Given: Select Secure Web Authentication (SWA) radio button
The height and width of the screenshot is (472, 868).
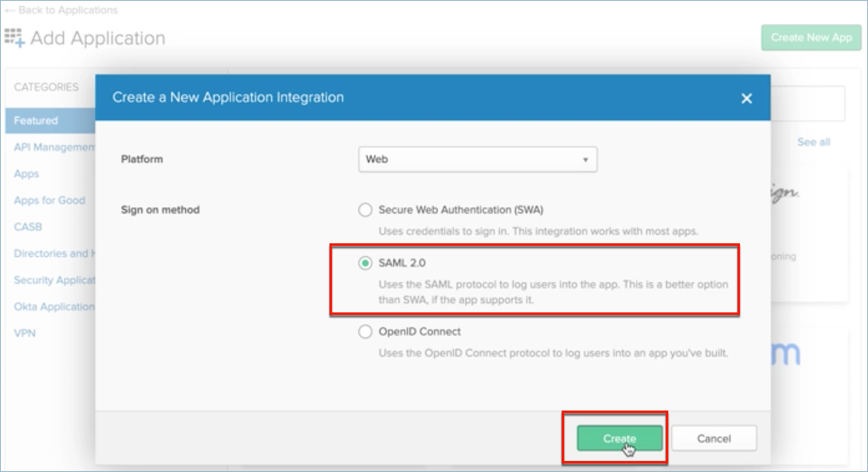Looking at the screenshot, I should pos(365,210).
